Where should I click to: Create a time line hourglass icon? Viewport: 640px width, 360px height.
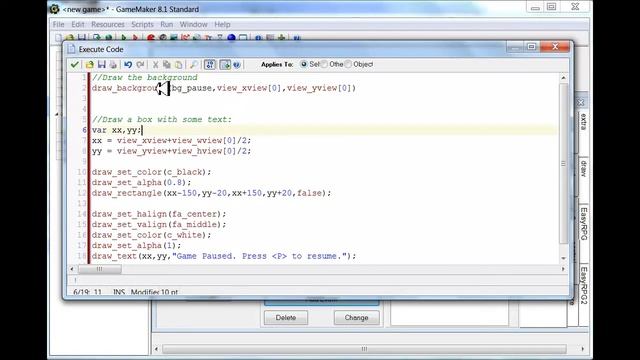pos(220,38)
